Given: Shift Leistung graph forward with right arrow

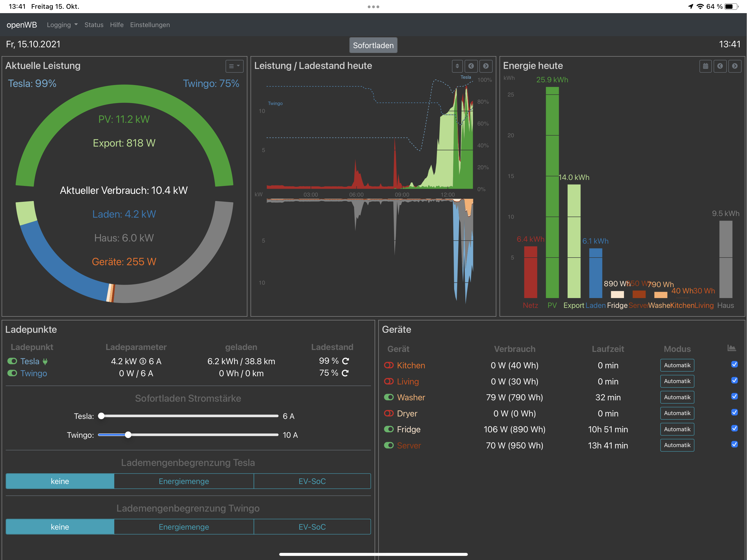Looking at the screenshot, I should pyautogui.click(x=486, y=66).
